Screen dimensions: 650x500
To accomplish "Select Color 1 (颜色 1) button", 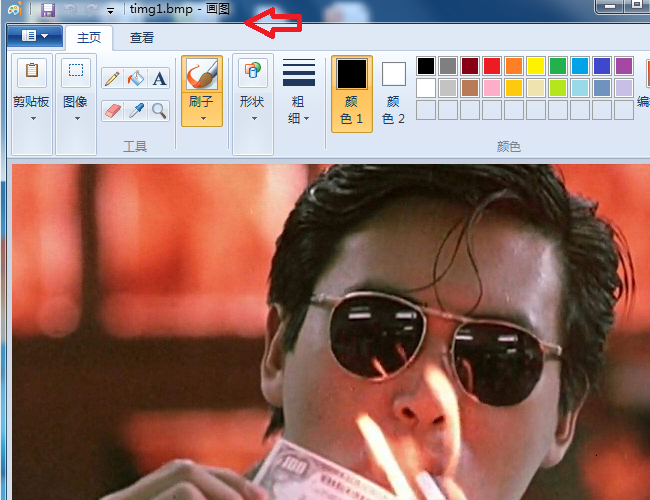I will [x=352, y=94].
